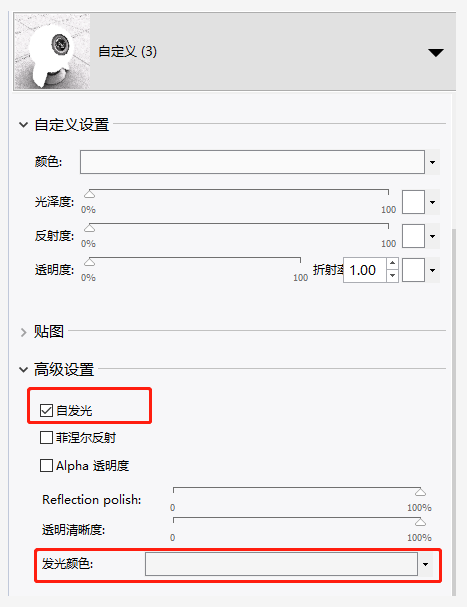467x607 pixels.
Task: Collapse the 自定义设置 section
Action: click(24, 125)
